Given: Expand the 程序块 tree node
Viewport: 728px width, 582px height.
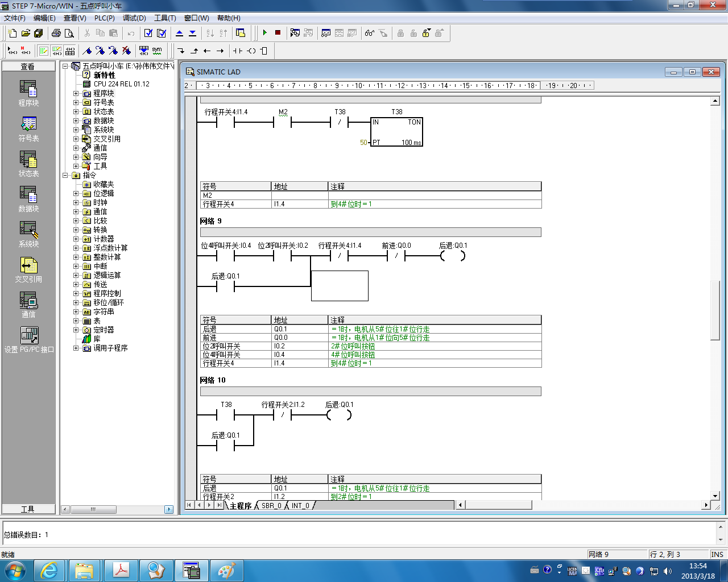Looking at the screenshot, I should [76, 93].
